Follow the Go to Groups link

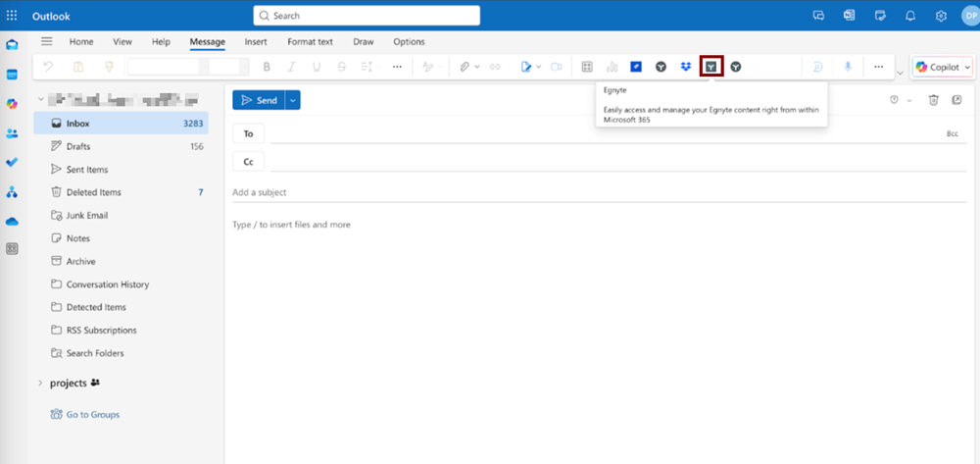tap(92, 415)
